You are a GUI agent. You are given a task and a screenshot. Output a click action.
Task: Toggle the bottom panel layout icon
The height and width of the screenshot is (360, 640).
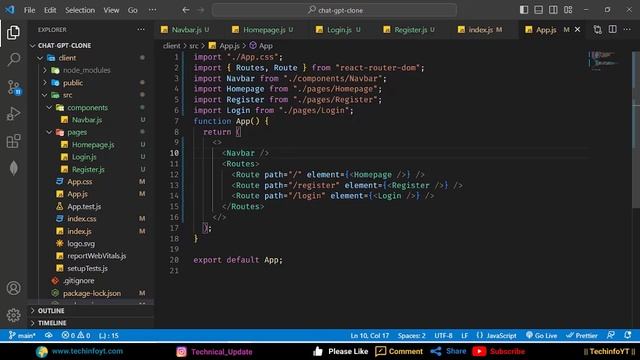tap(539, 10)
